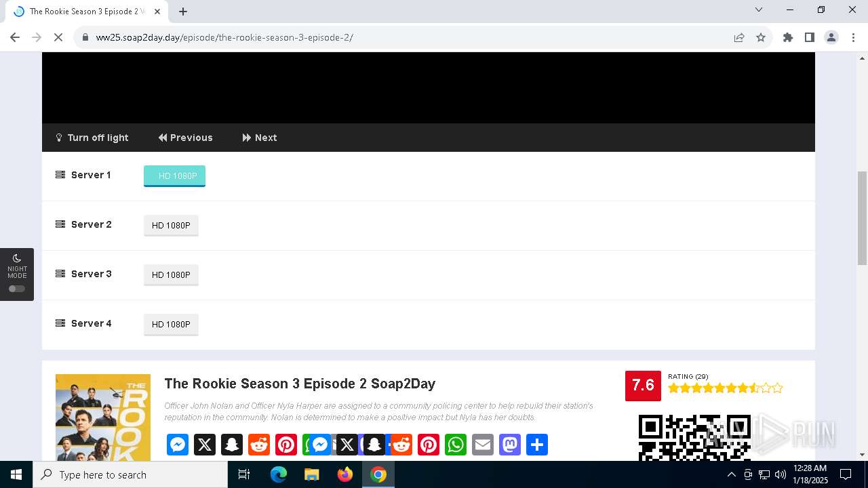Image resolution: width=868 pixels, height=488 pixels.
Task: Click the Turn off light button
Action: (92, 138)
